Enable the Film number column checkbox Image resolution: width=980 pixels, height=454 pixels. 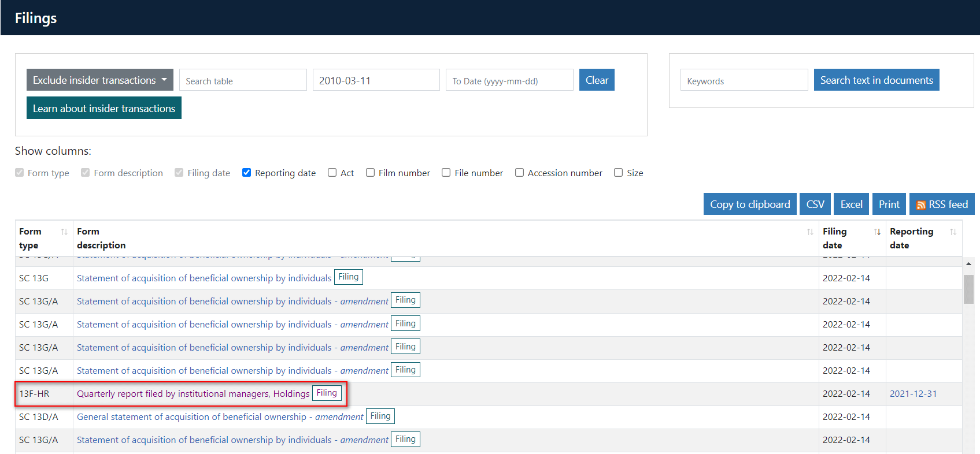tap(370, 172)
